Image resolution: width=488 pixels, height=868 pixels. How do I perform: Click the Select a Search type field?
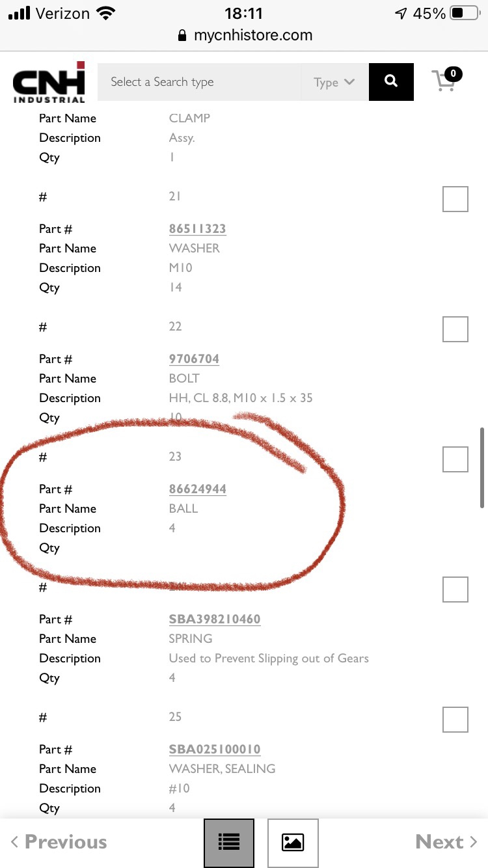[x=200, y=82]
